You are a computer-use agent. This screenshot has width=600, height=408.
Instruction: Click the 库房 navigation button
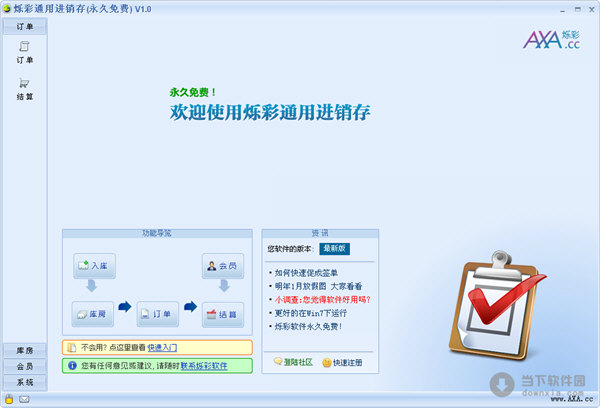pyautogui.click(x=93, y=314)
